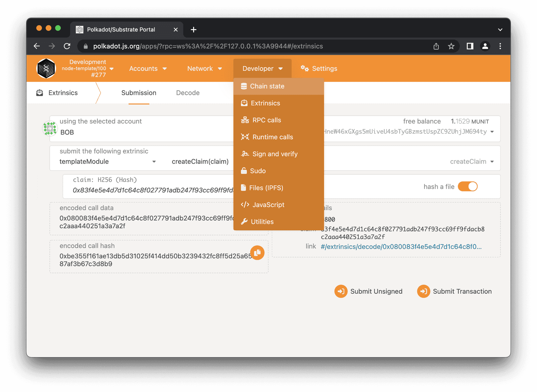Expand the Accounts navigation menu

[x=148, y=68]
